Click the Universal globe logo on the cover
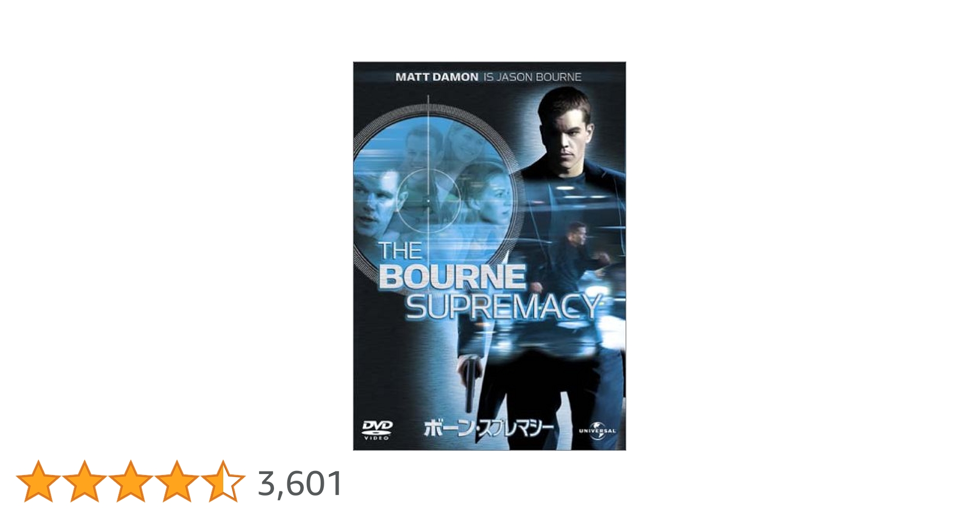This screenshot has width=980, height=513. click(x=597, y=430)
